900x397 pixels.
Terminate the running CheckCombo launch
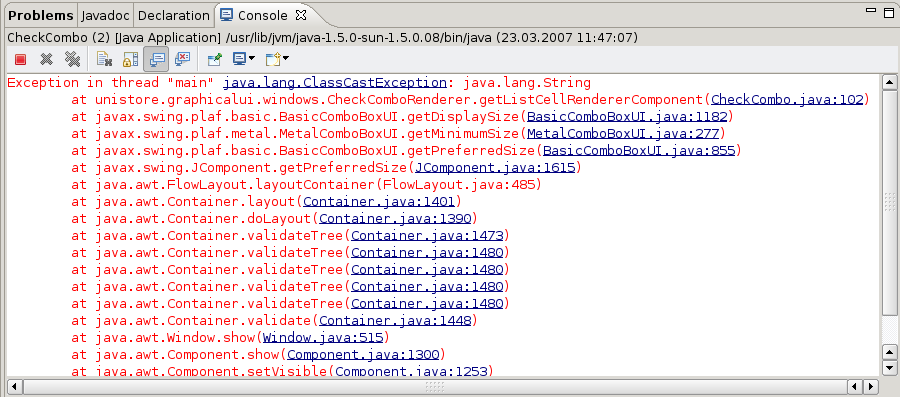point(20,59)
